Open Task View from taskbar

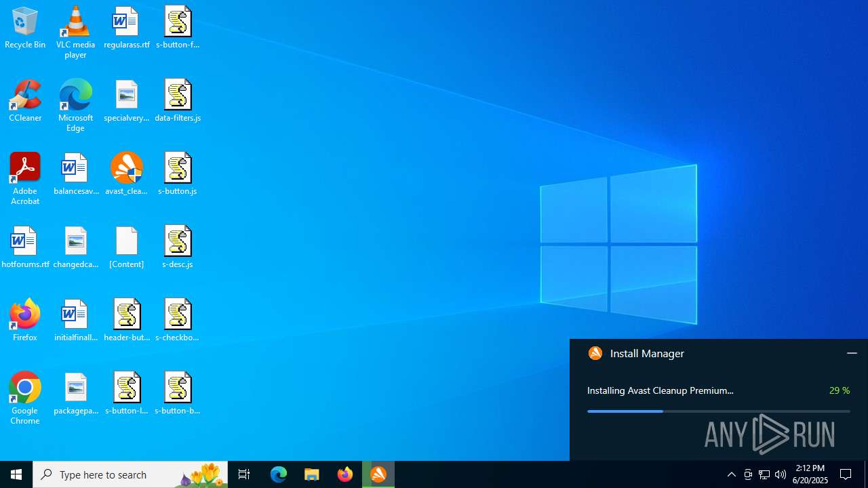click(x=244, y=474)
